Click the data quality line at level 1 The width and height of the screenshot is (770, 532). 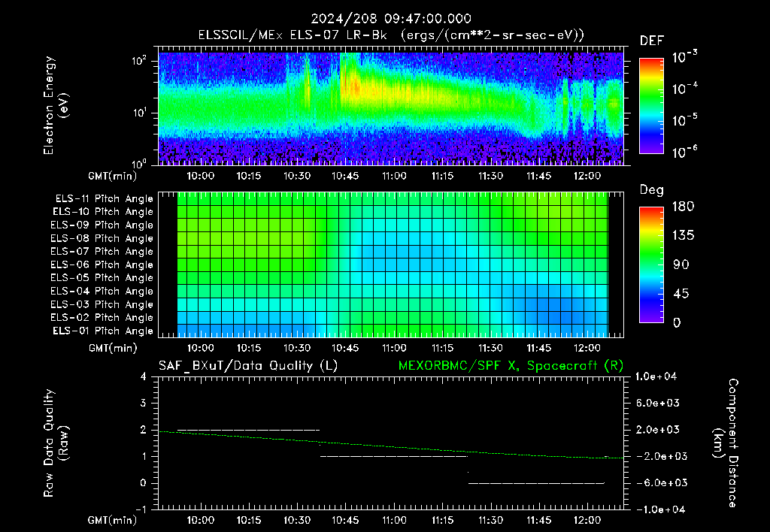pyautogui.click(x=394, y=456)
